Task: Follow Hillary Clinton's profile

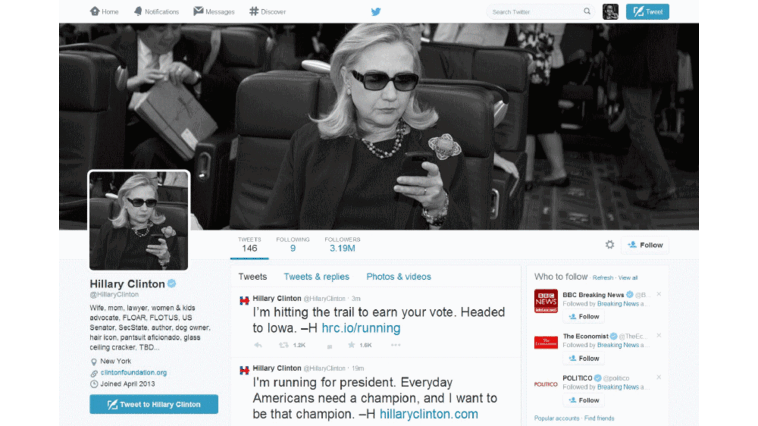Action: tap(645, 245)
